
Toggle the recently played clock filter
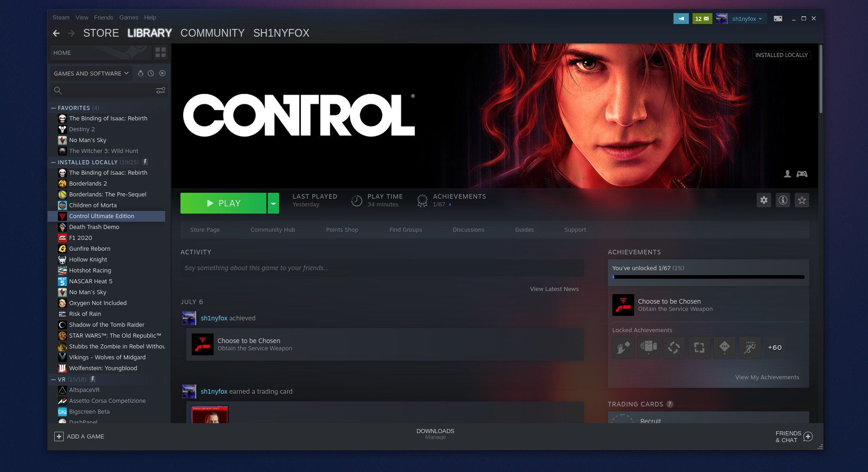pos(151,73)
